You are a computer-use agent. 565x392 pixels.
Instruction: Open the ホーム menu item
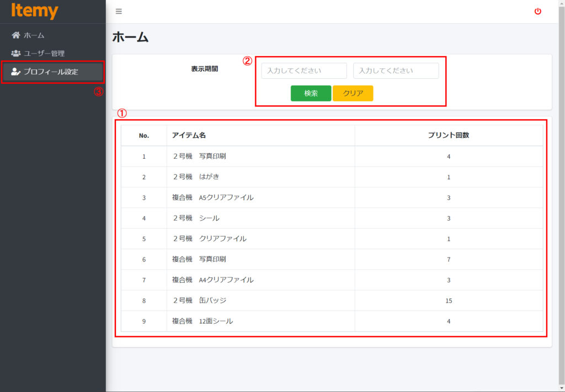[34, 35]
